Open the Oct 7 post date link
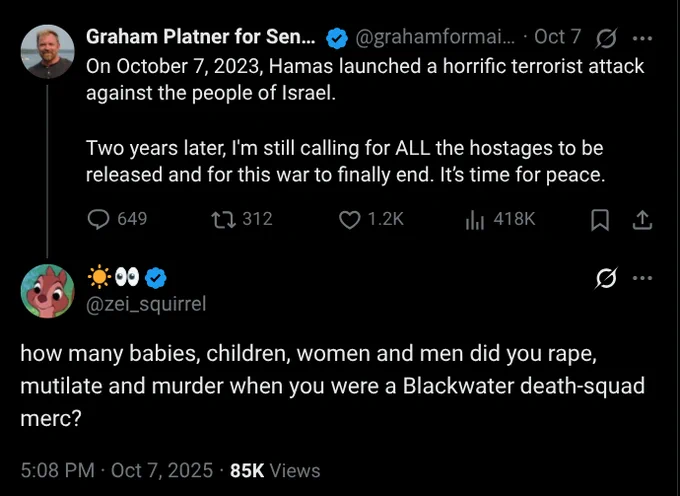Image resolution: width=680 pixels, height=496 pixels. click(558, 38)
